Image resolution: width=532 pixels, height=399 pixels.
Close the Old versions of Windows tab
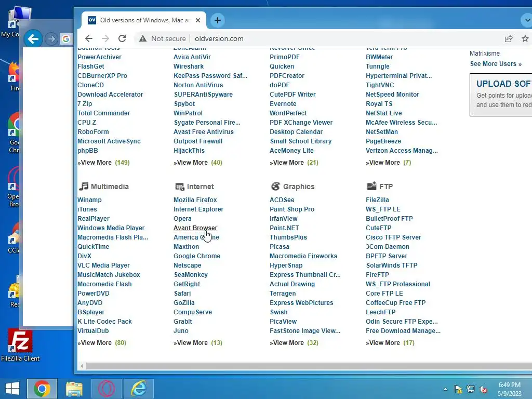[198, 20]
